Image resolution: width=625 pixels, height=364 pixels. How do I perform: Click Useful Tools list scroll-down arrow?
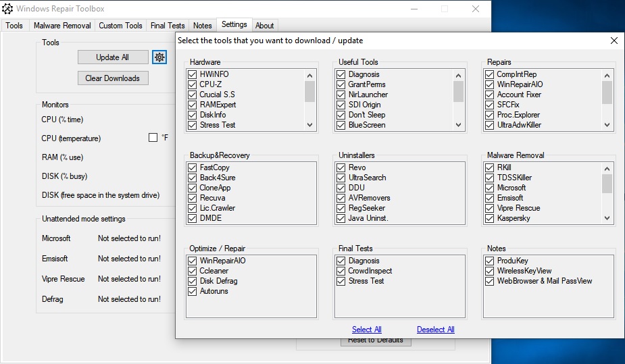tap(458, 125)
